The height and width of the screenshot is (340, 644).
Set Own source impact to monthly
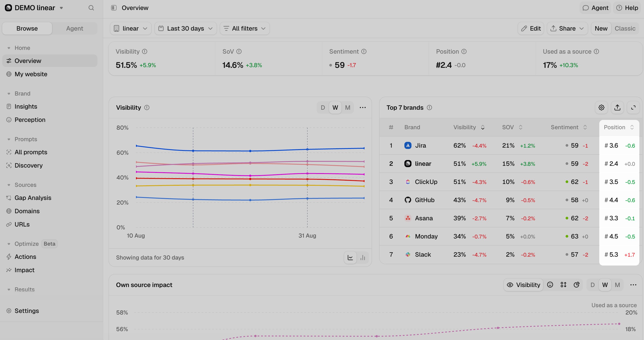pos(617,285)
